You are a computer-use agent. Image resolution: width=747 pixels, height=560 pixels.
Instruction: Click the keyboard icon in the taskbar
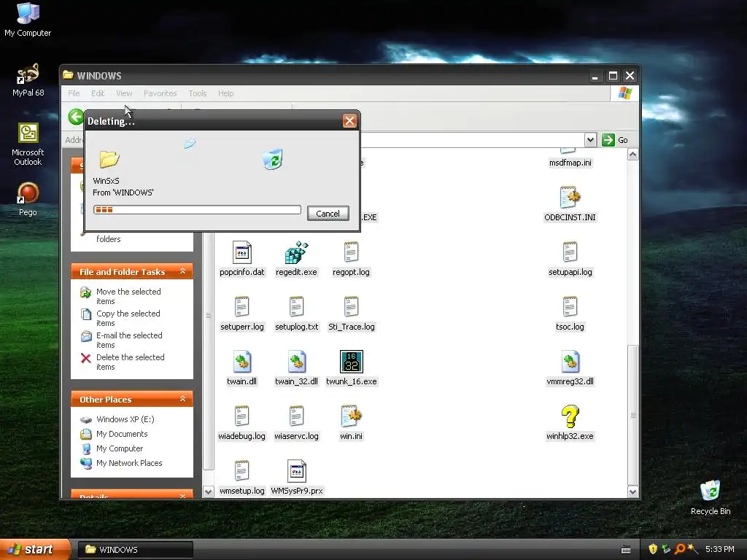[626, 550]
